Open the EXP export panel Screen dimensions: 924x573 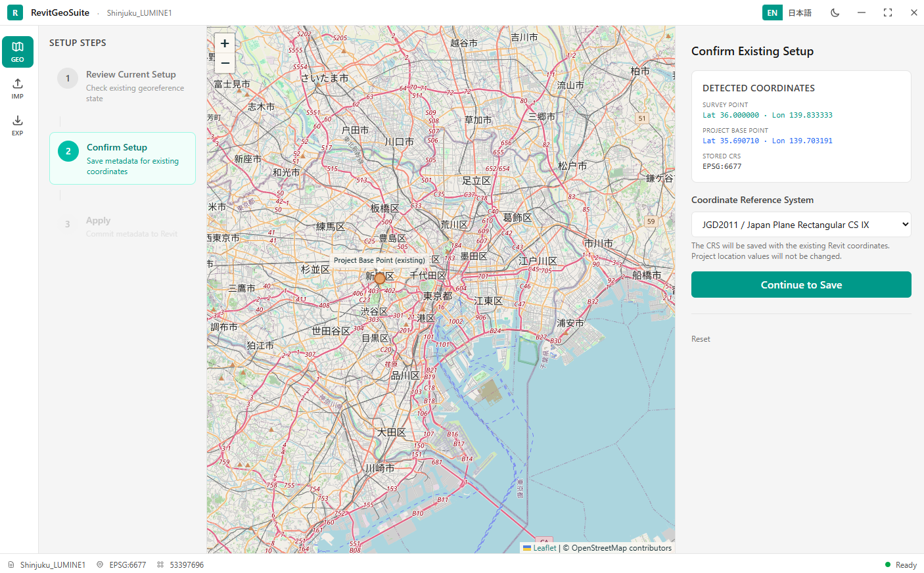18,126
